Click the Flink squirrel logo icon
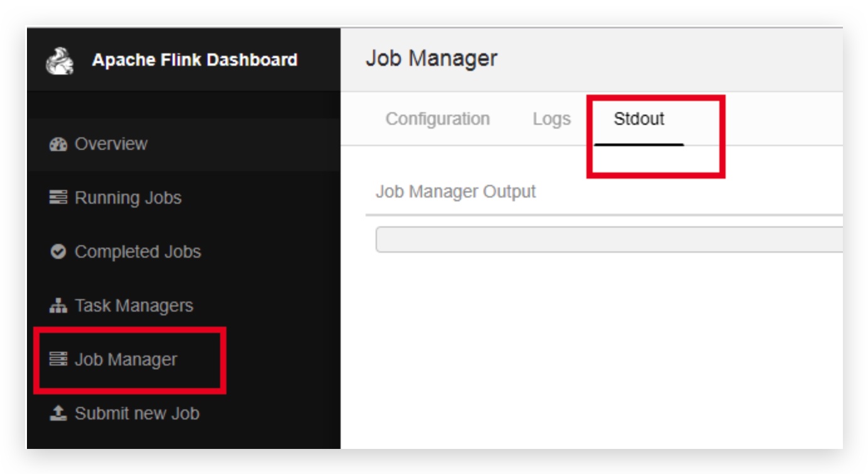Screen dimensions: 868x474 click(60, 61)
